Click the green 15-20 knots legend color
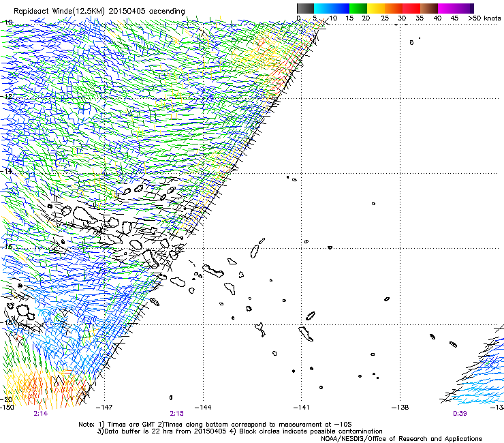 coord(358,8)
